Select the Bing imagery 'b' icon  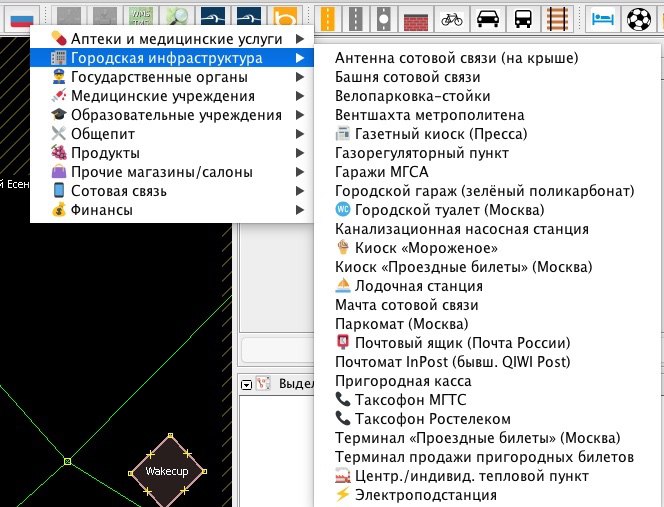click(286, 18)
